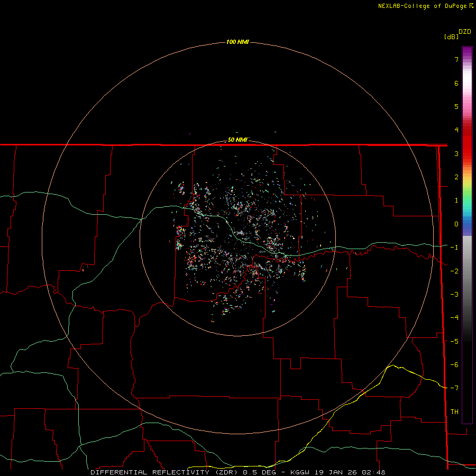The image size is (476, 476).
Task: Click the 5 value on color scale
Action: (456, 106)
